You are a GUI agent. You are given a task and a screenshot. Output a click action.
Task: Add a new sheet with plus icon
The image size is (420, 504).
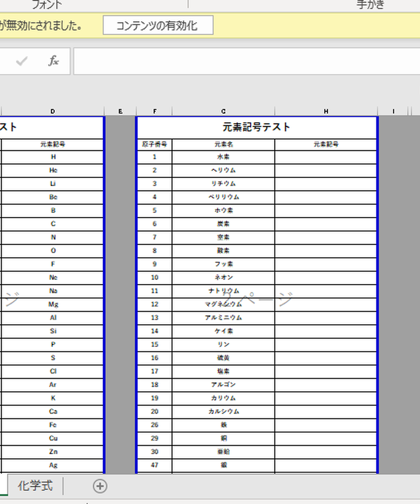click(100, 486)
